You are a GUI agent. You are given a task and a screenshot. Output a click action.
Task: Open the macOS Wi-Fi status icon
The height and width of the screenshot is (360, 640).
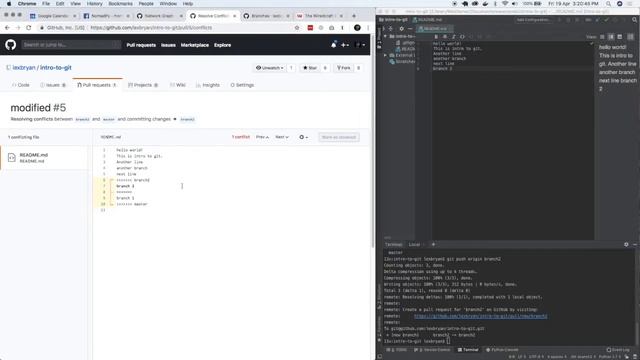point(505,4)
